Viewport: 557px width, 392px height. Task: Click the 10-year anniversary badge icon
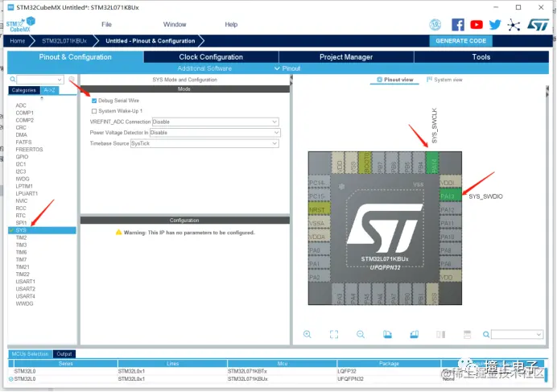[435, 24]
